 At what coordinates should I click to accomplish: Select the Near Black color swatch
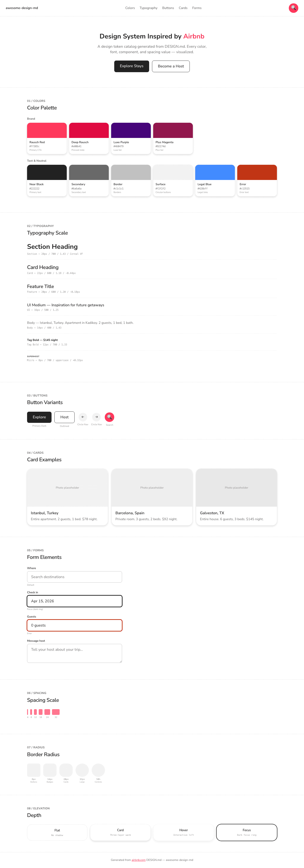[47, 180]
